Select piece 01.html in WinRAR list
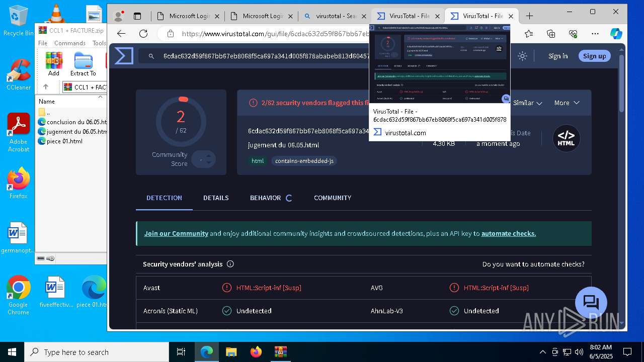Screen dimensions: 644x362 tap(60, 141)
